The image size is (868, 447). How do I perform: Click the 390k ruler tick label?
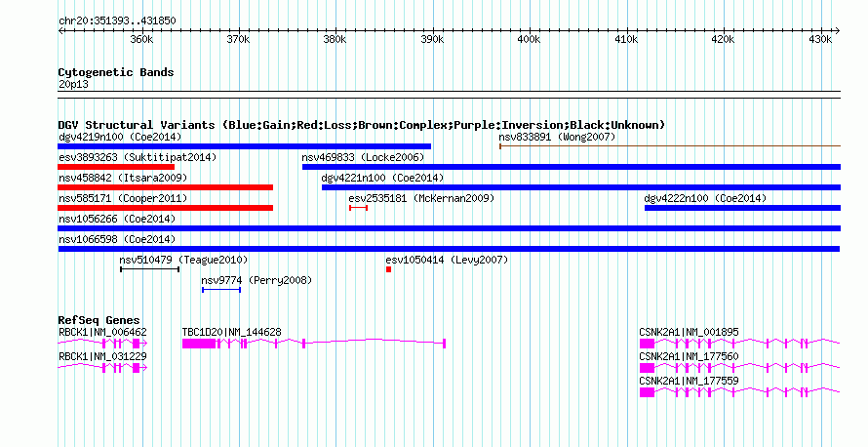click(x=432, y=39)
